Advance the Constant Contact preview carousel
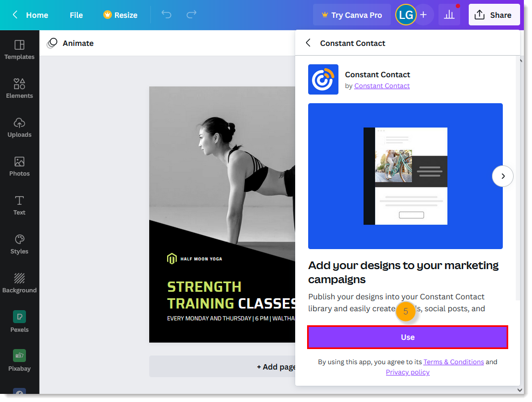The height and width of the screenshot is (402, 532). 503,176
